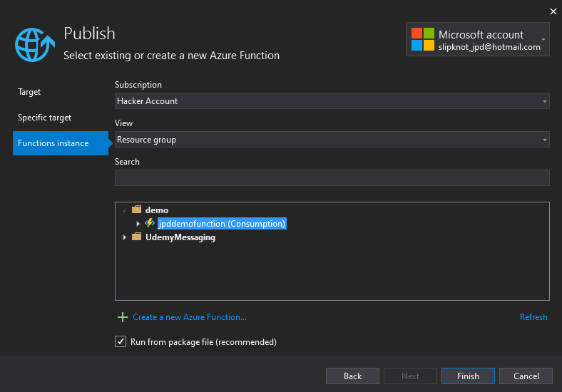562x392 pixels.
Task: Go to the Specific target step
Action: click(44, 118)
